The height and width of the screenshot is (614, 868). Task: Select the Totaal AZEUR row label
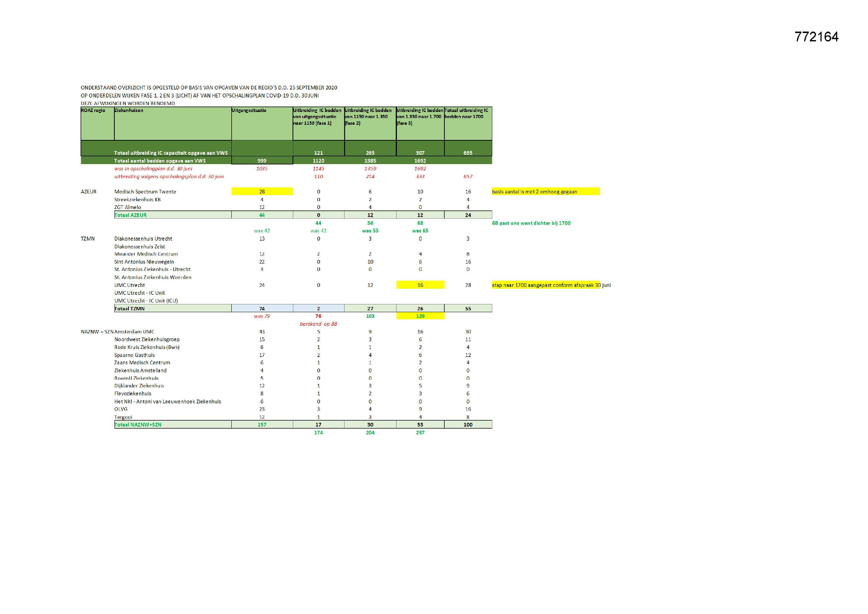click(x=130, y=215)
